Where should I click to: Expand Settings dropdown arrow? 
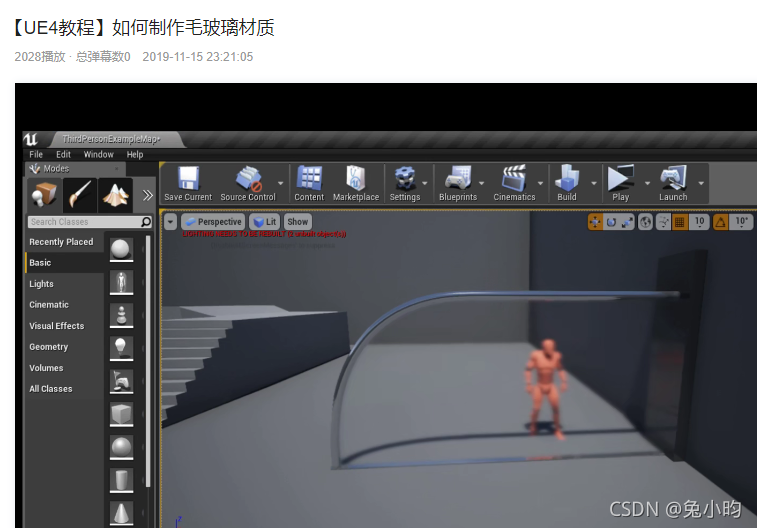point(425,183)
